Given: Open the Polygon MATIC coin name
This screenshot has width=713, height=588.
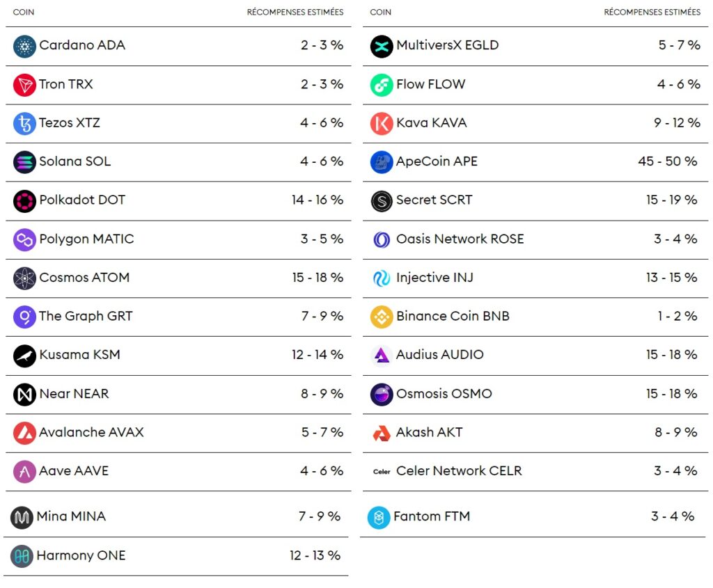Looking at the screenshot, I should pos(86,239).
